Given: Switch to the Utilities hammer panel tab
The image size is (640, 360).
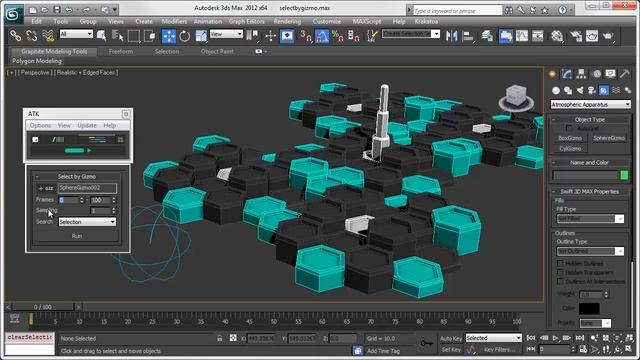Looking at the screenshot, I should (x=624, y=74).
